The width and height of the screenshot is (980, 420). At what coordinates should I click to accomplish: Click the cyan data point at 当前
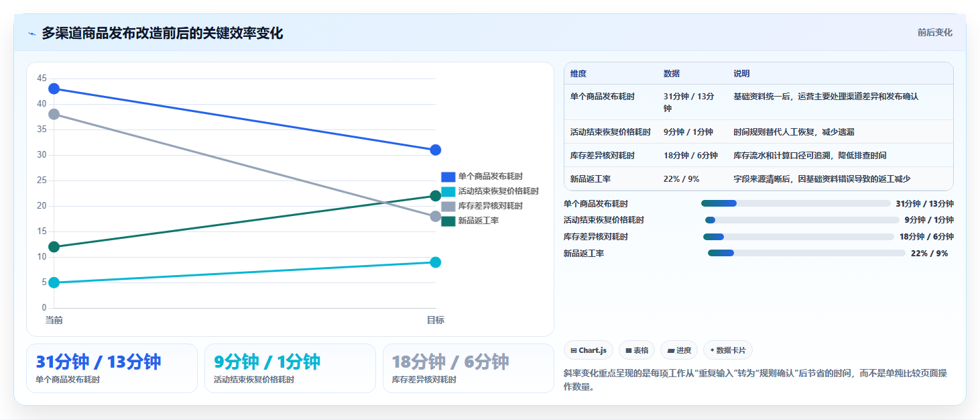coord(54,282)
